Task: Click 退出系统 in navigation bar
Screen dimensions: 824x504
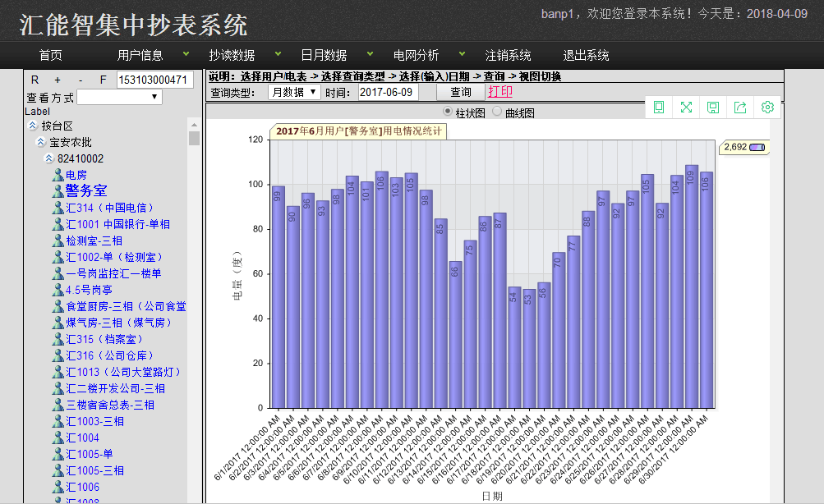Action: point(586,55)
